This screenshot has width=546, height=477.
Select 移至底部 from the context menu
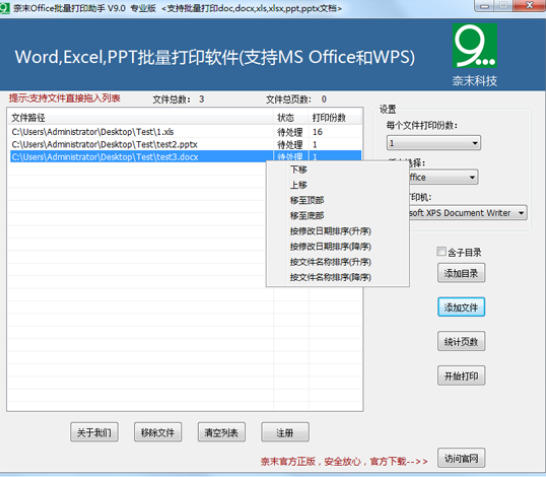tap(307, 216)
